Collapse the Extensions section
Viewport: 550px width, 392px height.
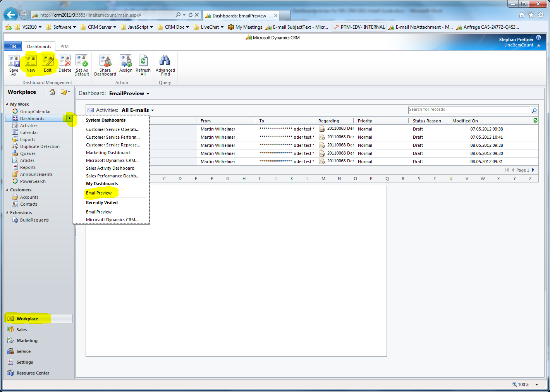(x=7, y=213)
